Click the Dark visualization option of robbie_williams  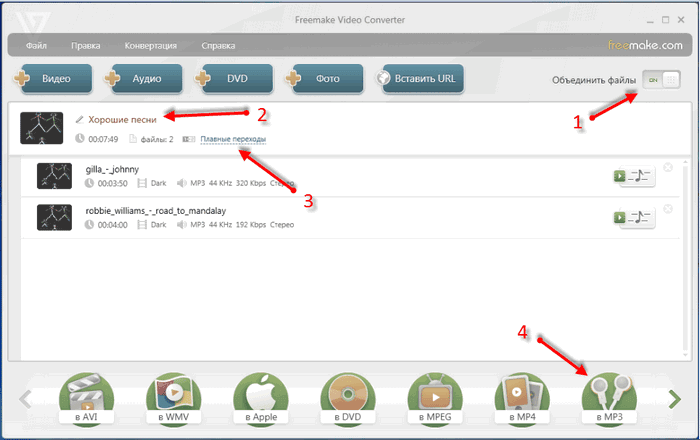pos(152,224)
